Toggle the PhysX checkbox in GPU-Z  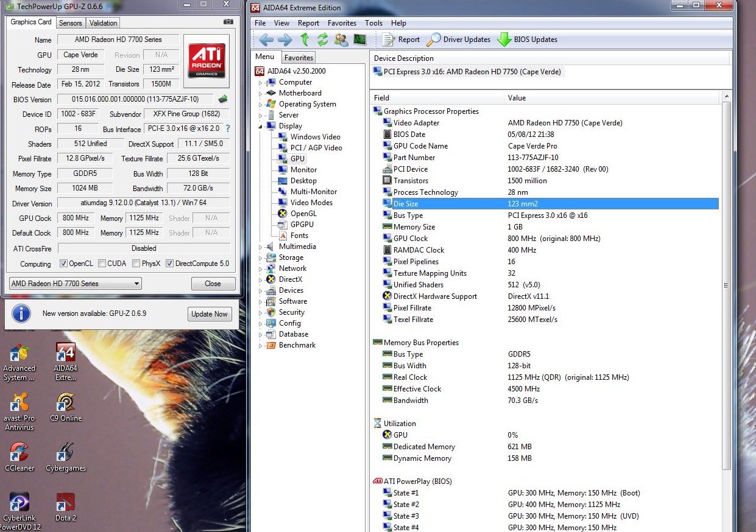(136, 264)
